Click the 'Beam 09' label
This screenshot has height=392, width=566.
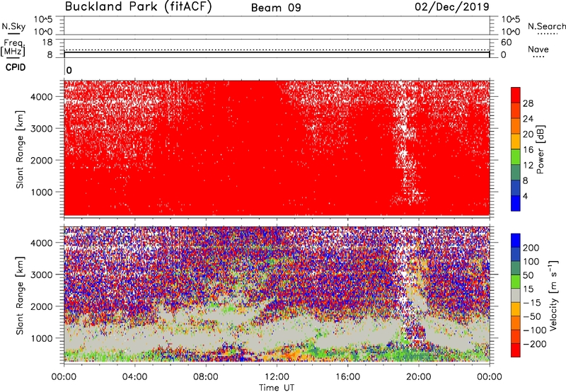pyautogui.click(x=276, y=8)
